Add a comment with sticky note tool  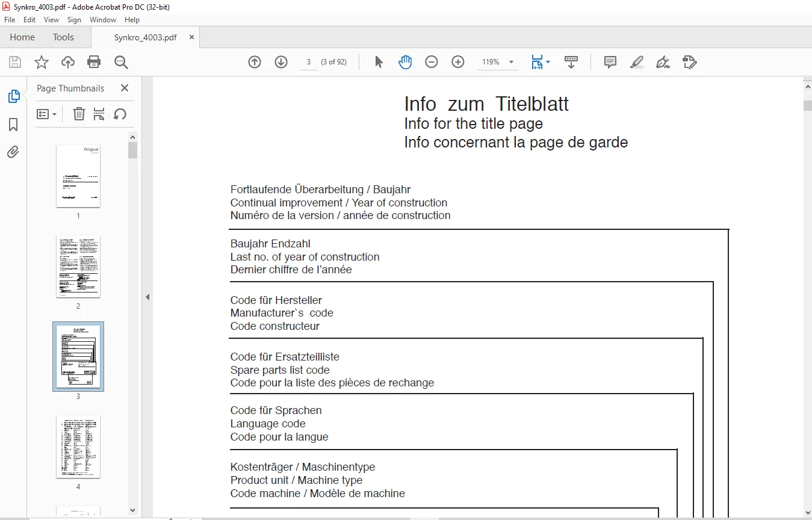[610, 62]
